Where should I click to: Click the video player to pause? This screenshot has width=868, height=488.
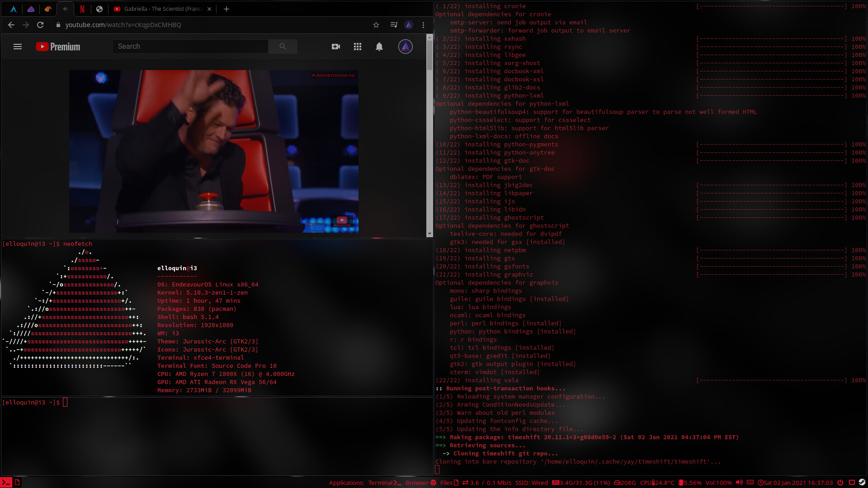214,151
